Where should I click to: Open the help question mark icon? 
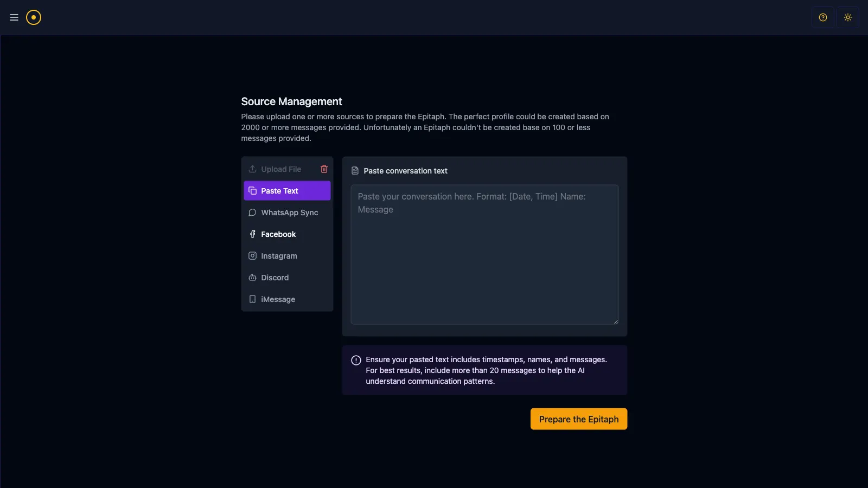coord(823,17)
